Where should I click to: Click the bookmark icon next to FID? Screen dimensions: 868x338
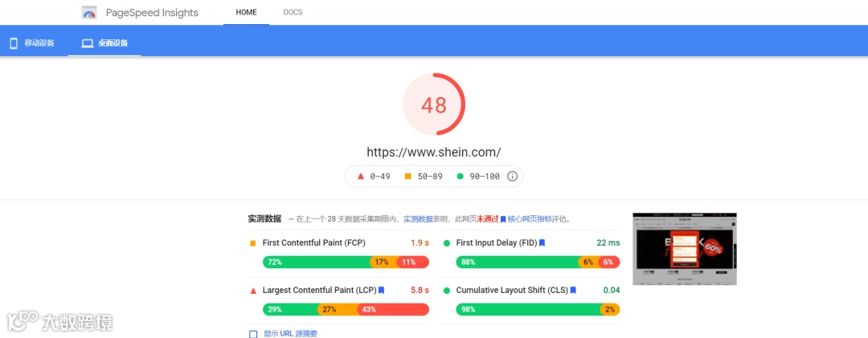point(542,242)
